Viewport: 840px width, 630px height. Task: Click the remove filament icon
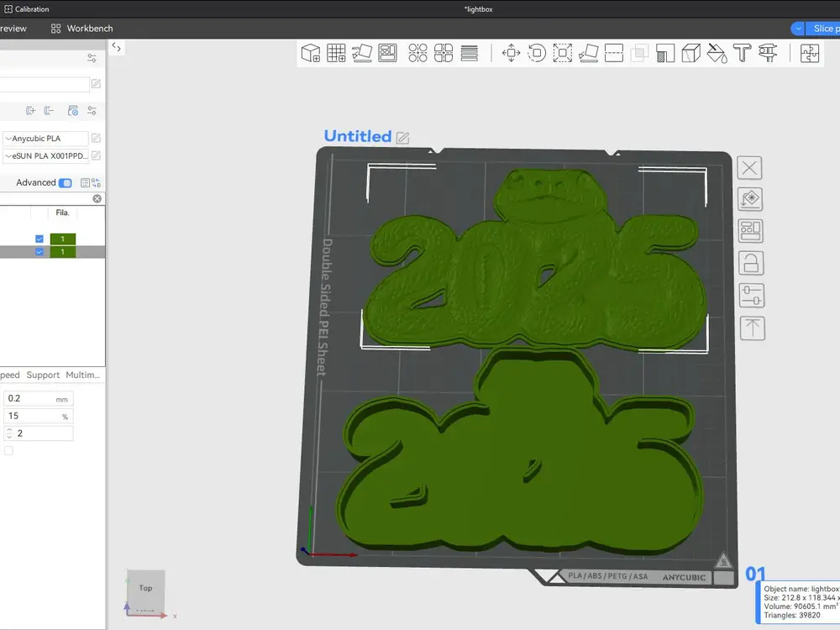point(49,110)
